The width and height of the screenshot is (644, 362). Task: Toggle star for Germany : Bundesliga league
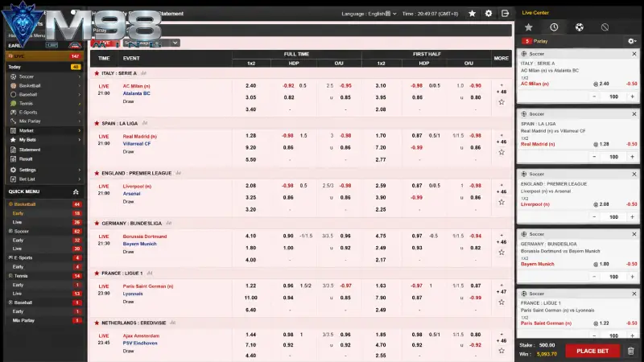(97, 224)
